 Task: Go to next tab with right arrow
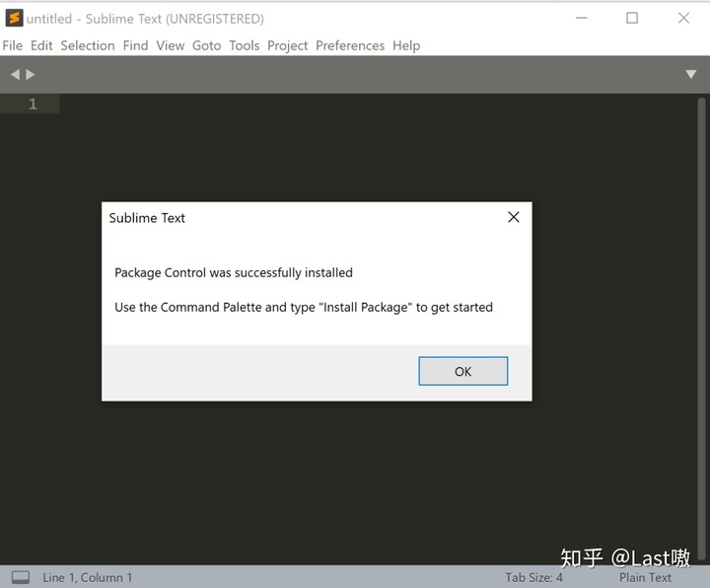[31, 74]
